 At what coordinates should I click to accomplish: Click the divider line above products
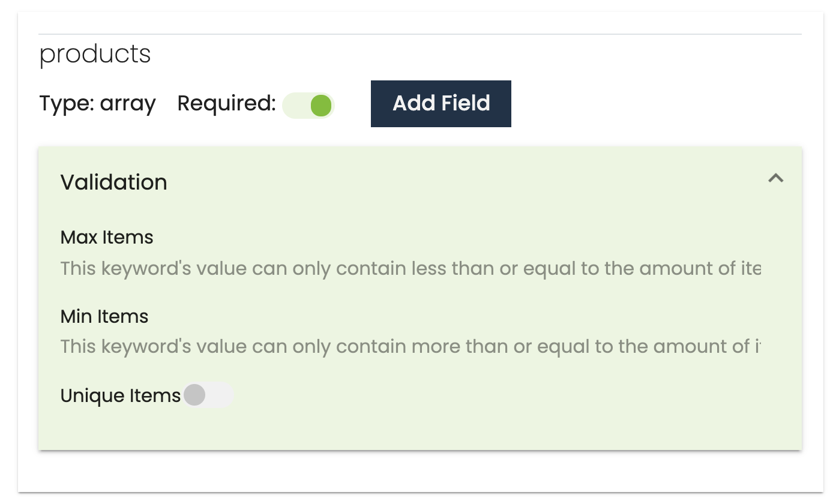pyautogui.click(x=420, y=34)
